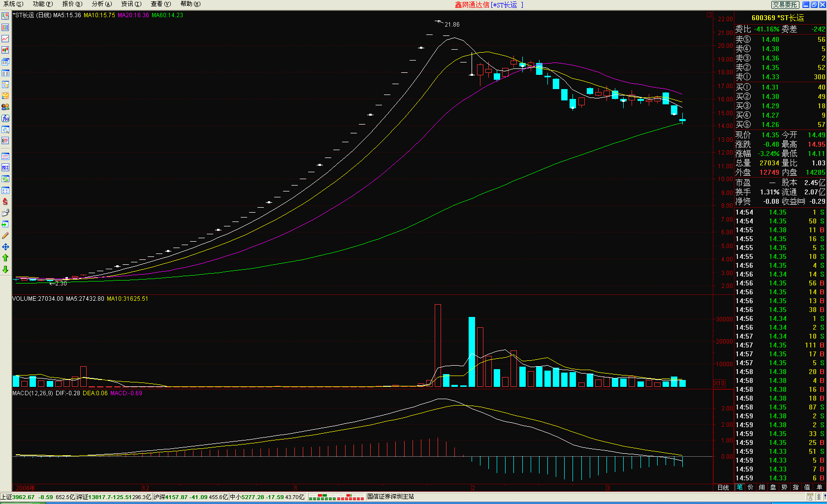Image resolution: width=827 pixels, height=504 pixels.
Task: Open the ETF icon in the sidebar
Action: coord(5,141)
